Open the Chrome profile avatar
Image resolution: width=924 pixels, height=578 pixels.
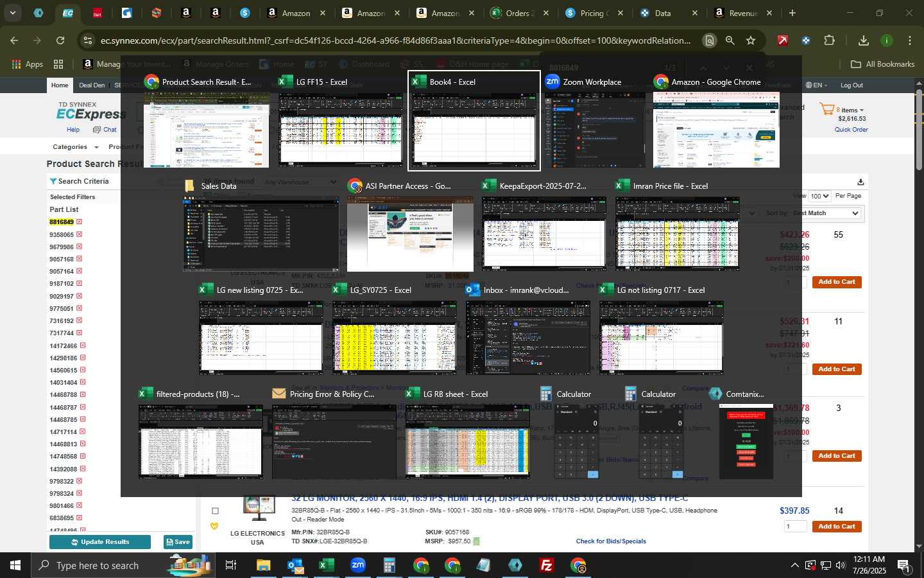[887, 40]
